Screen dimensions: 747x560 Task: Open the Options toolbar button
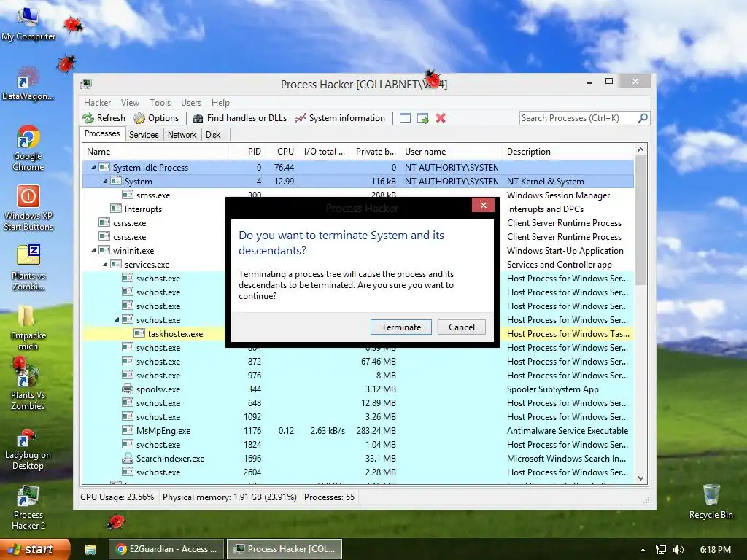(x=156, y=118)
